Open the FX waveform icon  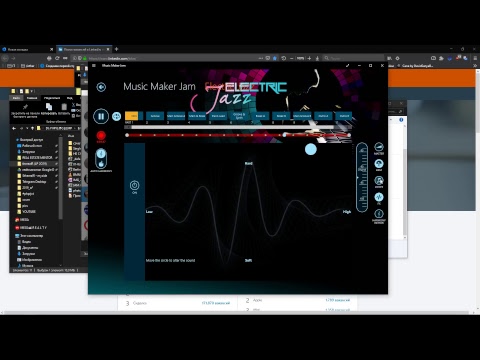pos(379,197)
